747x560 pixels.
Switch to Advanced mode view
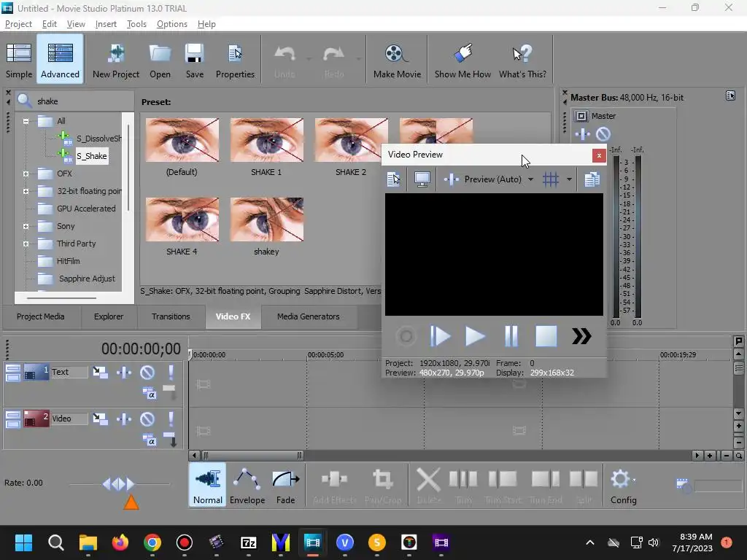point(60,61)
